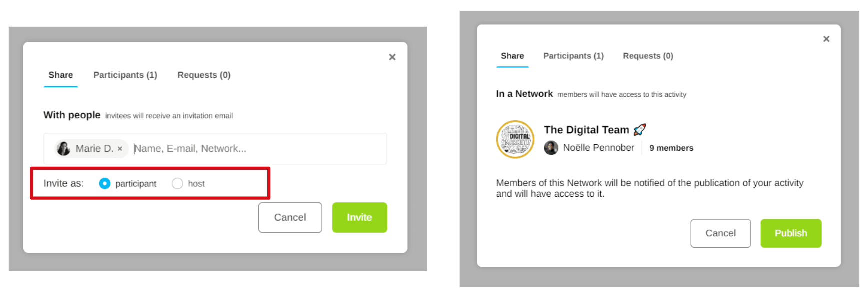Screen dimensions: 868x296
Task: Click the green Invite button
Action: [x=359, y=217]
